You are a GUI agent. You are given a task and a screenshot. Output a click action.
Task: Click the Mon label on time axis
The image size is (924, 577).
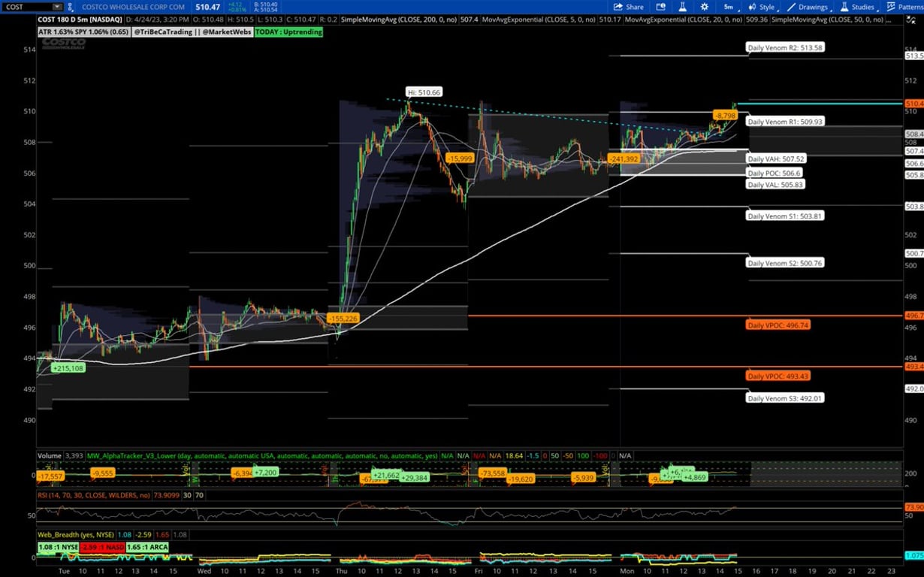click(x=628, y=571)
